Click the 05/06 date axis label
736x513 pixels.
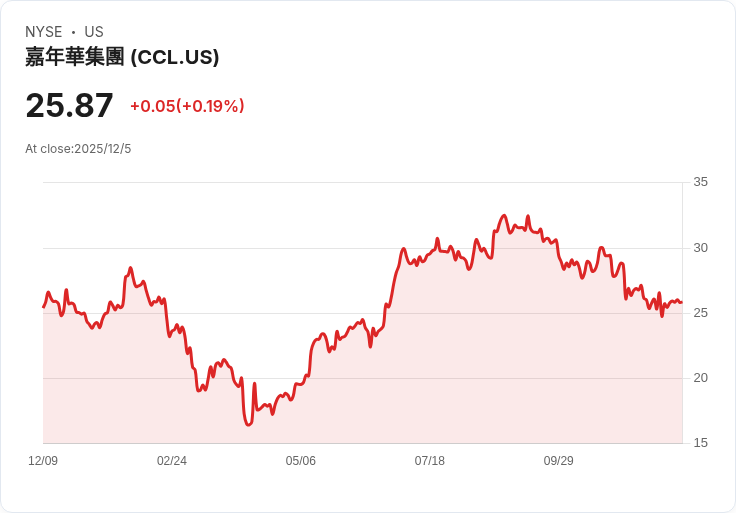point(300,461)
